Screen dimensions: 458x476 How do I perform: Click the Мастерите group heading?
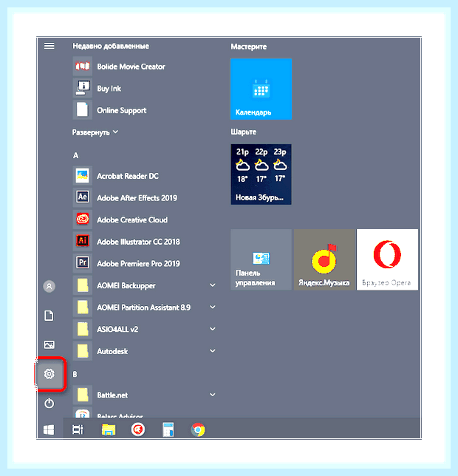pyautogui.click(x=249, y=47)
